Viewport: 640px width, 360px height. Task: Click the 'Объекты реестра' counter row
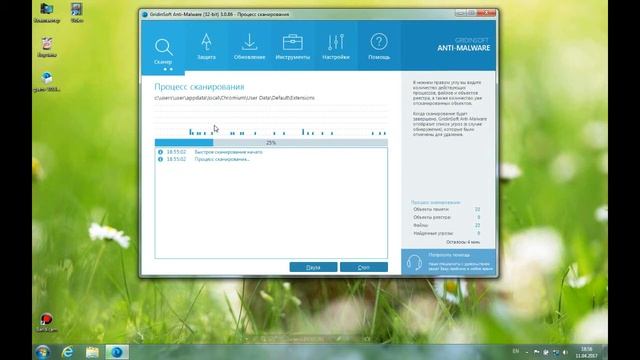(x=446, y=218)
